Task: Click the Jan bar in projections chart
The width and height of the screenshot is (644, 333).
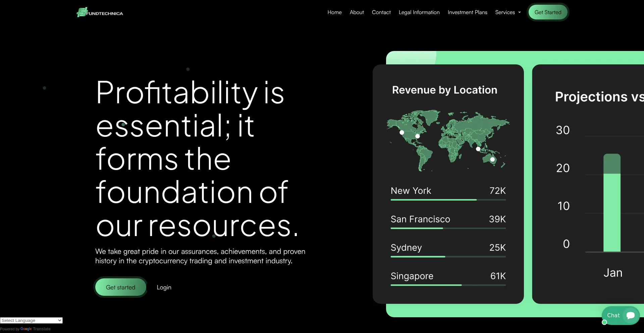Action: tap(612, 203)
